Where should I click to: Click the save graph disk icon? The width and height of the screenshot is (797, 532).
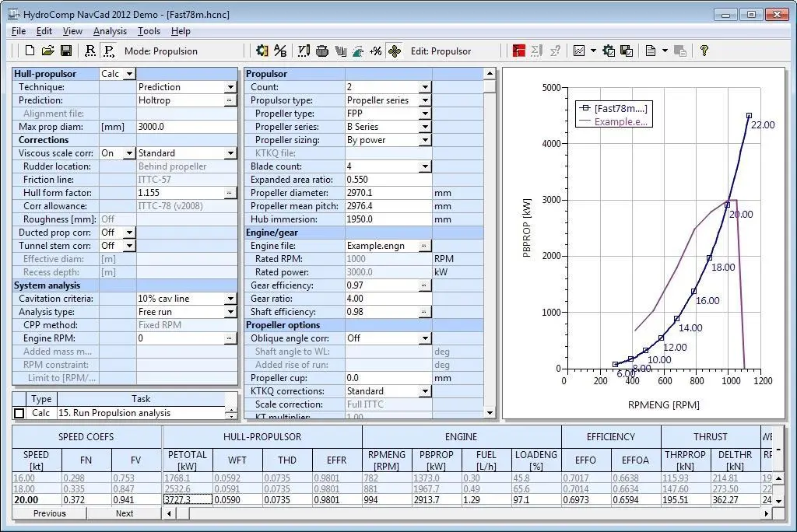(x=627, y=51)
